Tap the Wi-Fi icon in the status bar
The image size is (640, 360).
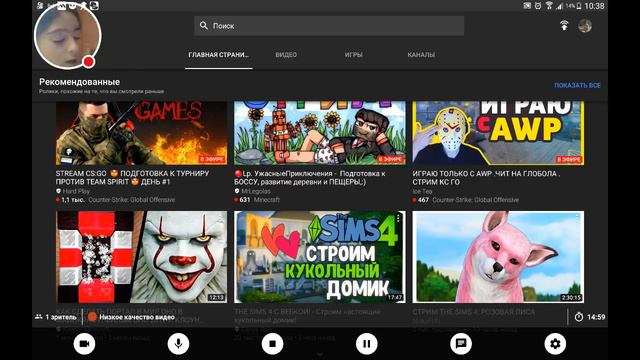pyautogui.click(x=549, y=6)
